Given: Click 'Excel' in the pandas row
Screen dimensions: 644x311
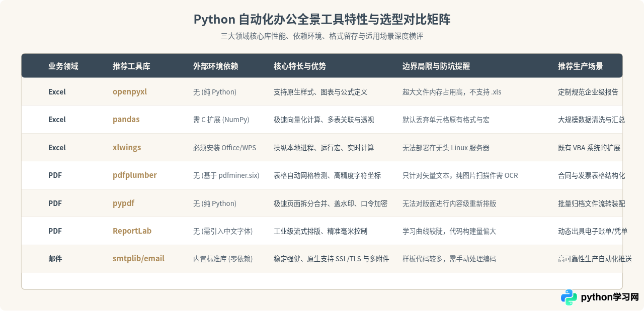Looking at the screenshot, I should pos(57,120).
